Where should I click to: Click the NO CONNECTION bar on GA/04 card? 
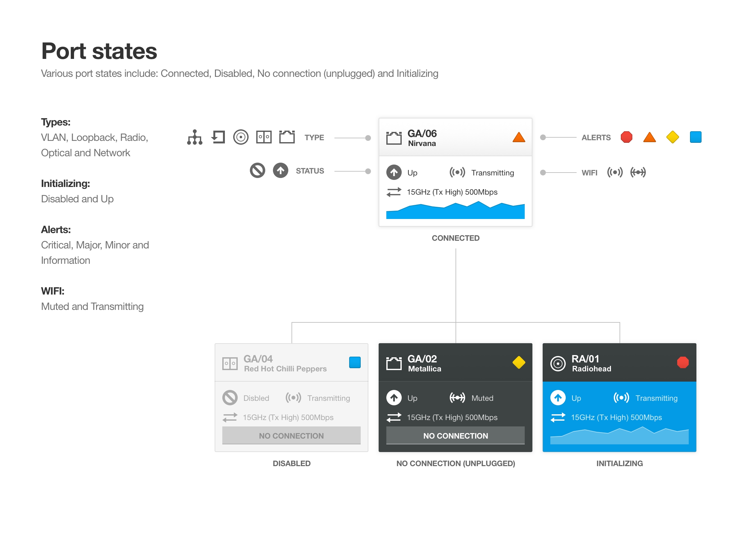pos(291,435)
